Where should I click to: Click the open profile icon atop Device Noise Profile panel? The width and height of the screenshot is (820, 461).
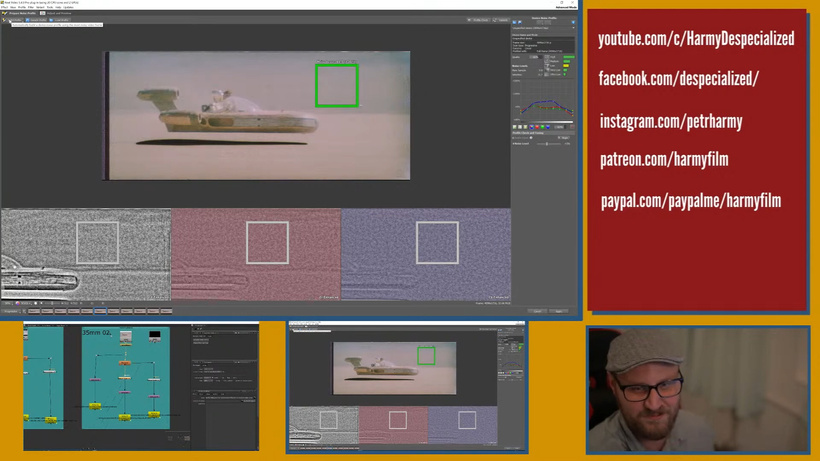pyautogui.click(x=515, y=22)
